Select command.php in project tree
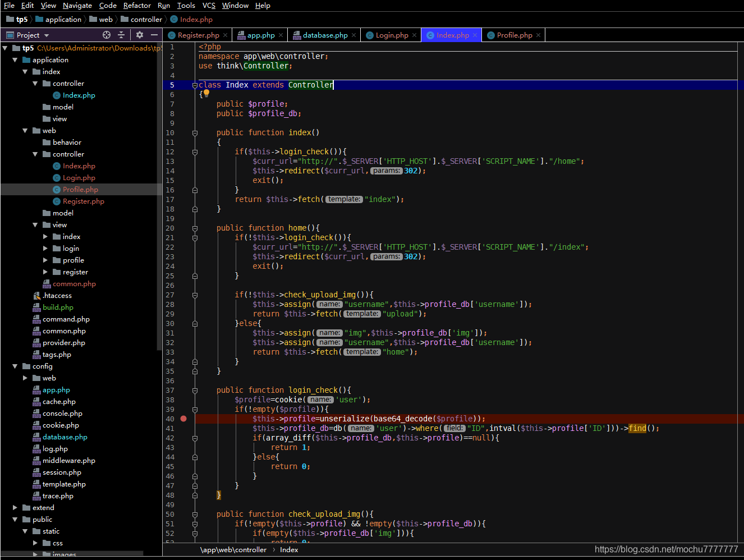744x560 pixels. point(66,319)
